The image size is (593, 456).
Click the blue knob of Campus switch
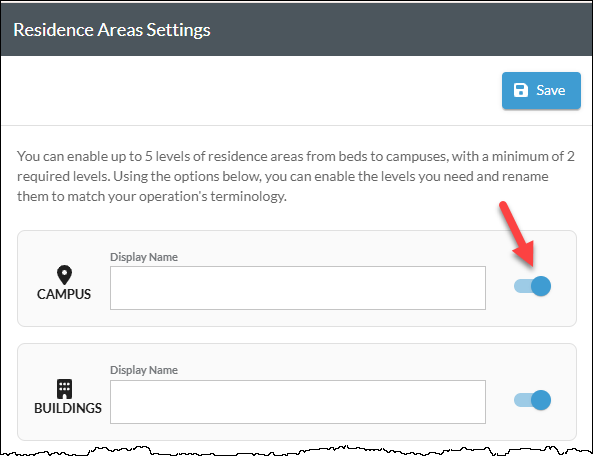tap(541, 286)
